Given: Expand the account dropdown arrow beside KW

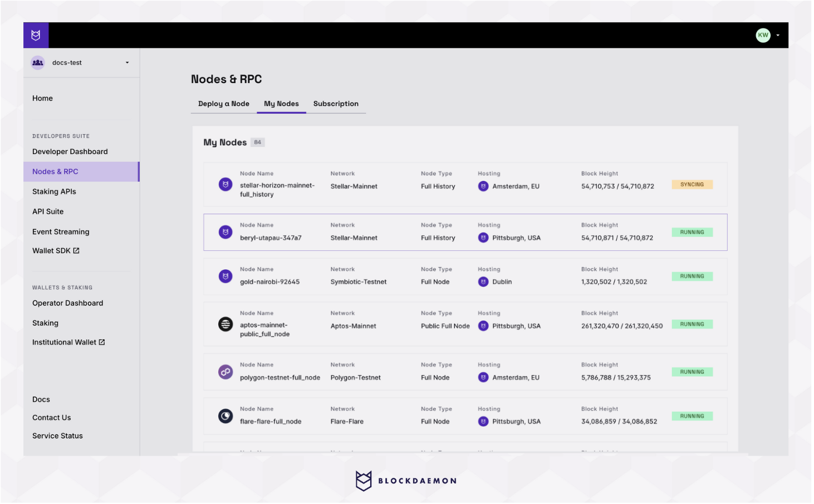Looking at the screenshot, I should [x=778, y=35].
